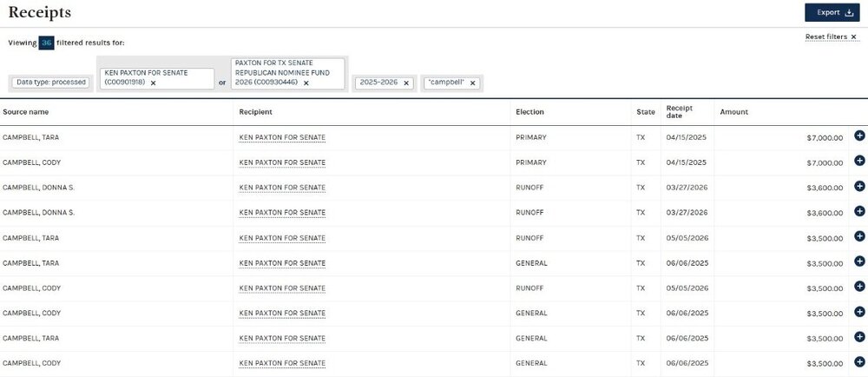The image size is (868, 377).
Task: Select CAMPBELL, TARA in the primary row
Action: (x=31, y=137)
